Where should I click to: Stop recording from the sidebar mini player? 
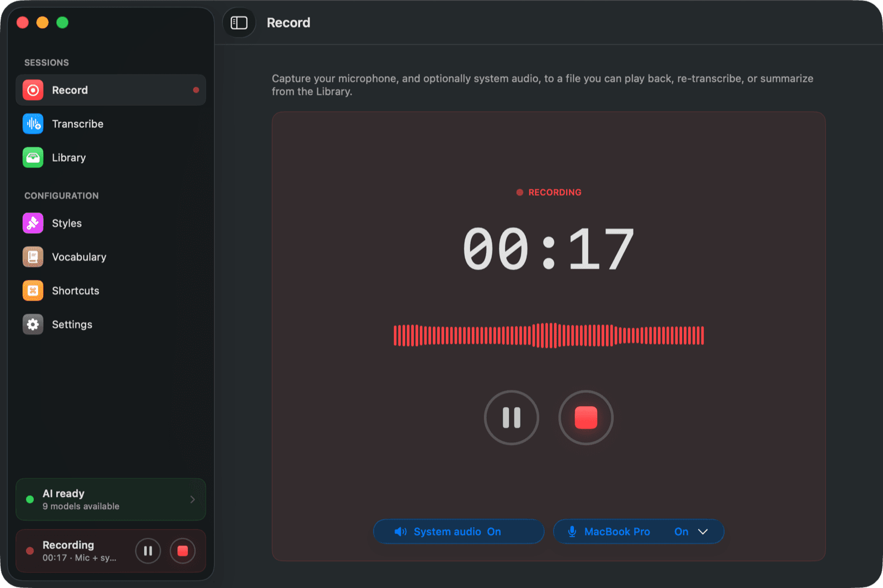pyautogui.click(x=183, y=551)
